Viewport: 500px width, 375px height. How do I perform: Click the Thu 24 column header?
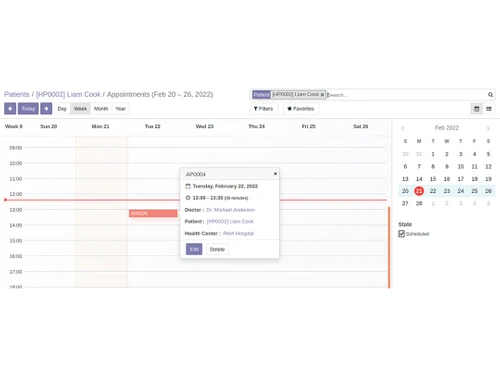[256, 127]
